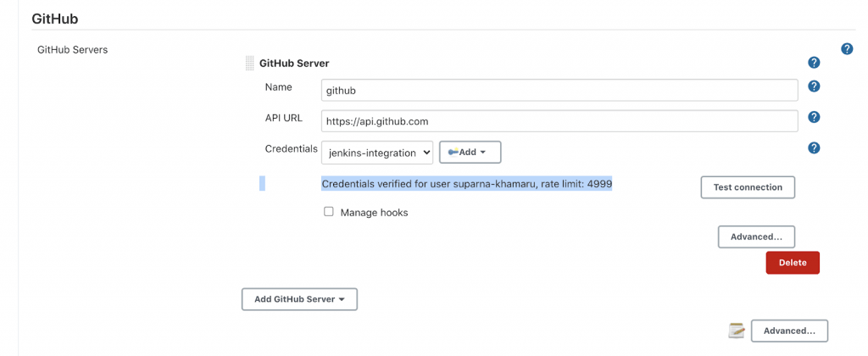Screen dimensions: 868x356
Task: Click help icon next to Name field
Action: coord(814,86)
